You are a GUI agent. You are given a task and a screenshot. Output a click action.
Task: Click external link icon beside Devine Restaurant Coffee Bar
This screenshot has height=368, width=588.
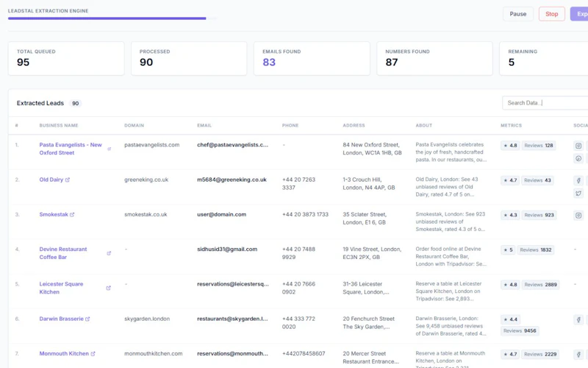(109, 253)
